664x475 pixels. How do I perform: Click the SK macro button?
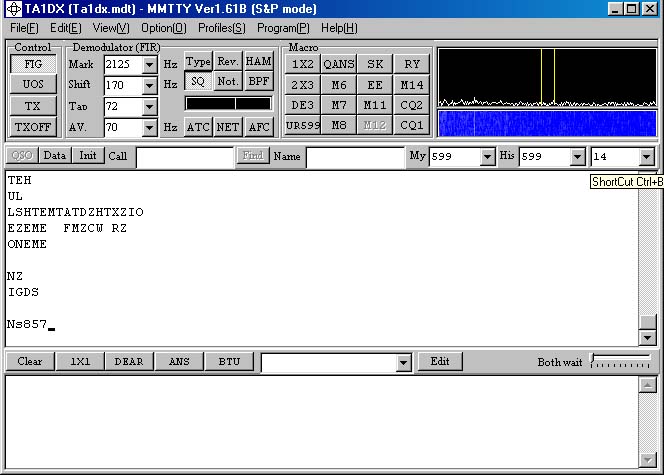pyautogui.click(x=375, y=63)
